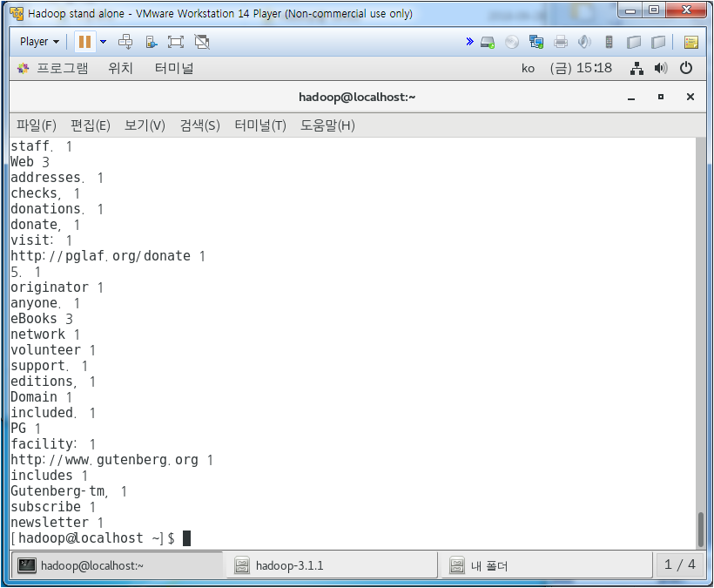Viewport: 714px width, 588px height.
Task: Click the 'originator 1' output line
Action: pos(57,287)
